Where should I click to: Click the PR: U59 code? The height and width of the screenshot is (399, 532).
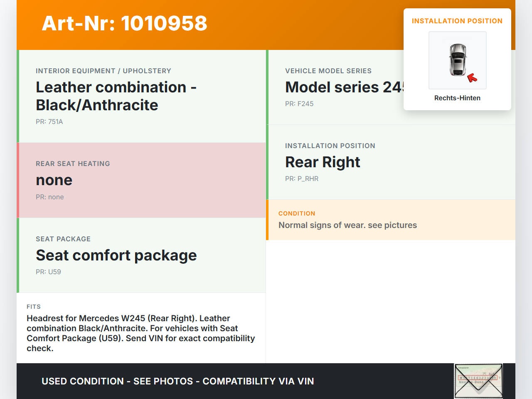click(x=48, y=272)
